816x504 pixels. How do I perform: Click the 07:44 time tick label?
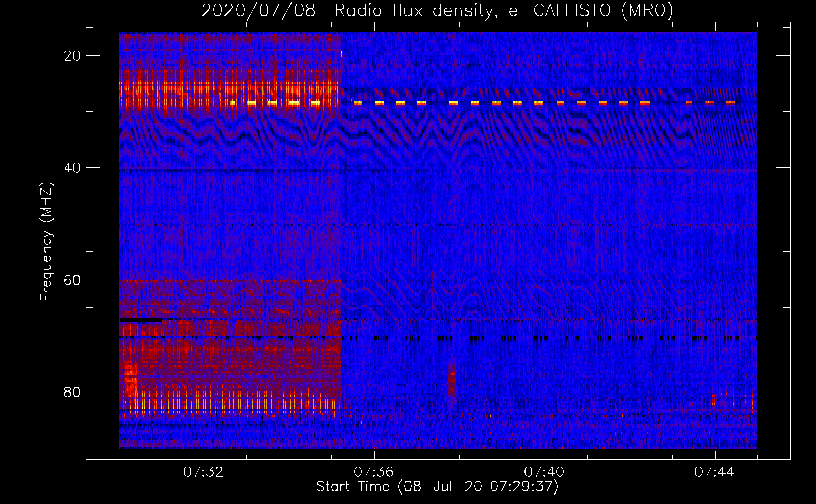(715, 472)
